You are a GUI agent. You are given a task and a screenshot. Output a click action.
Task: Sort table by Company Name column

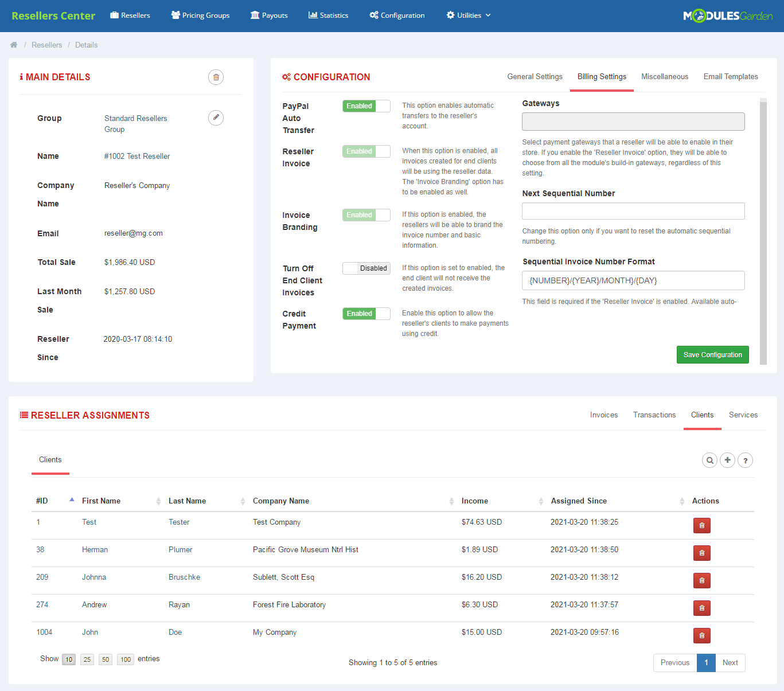click(353, 501)
